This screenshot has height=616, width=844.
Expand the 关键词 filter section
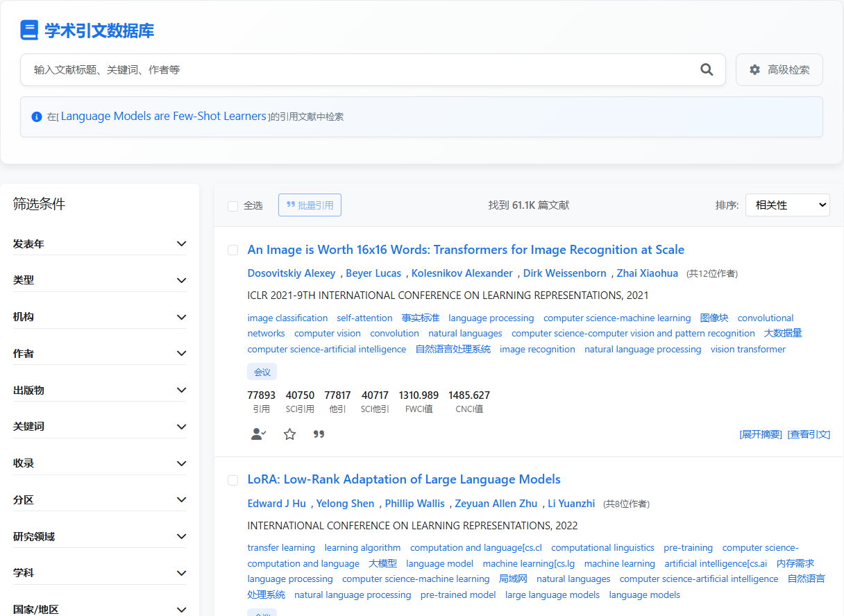pyautogui.click(x=99, y=427)
